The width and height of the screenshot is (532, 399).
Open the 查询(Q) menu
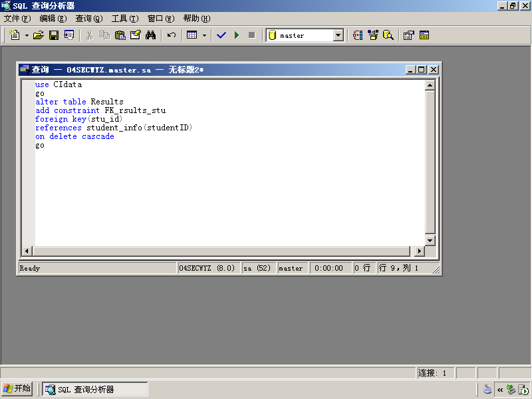coord(89,19)
